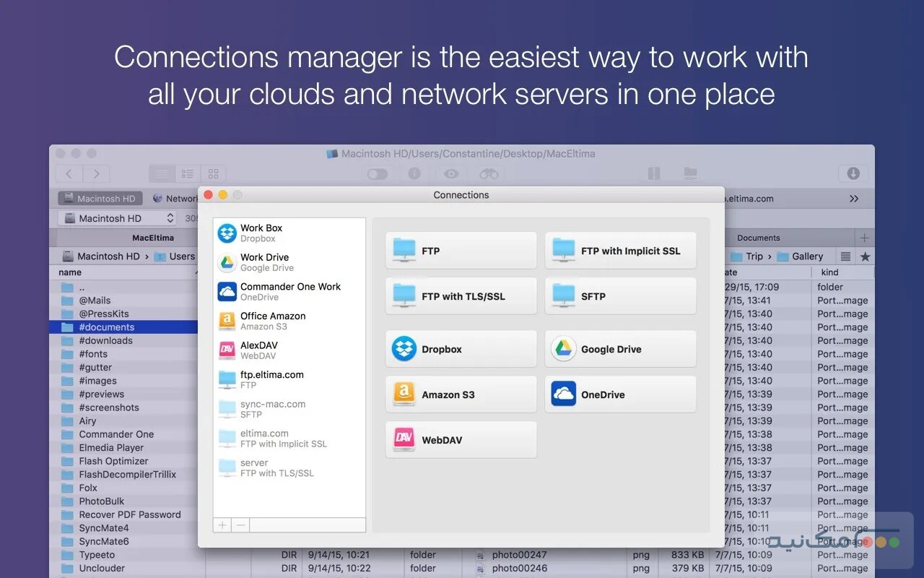
Task: Add a new connection with plus button
Action: (222, 525)
